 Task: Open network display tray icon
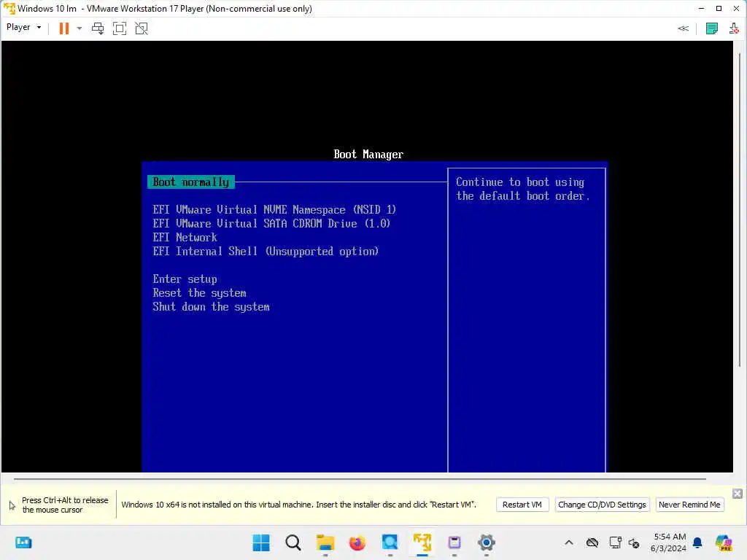click(615, 542)
